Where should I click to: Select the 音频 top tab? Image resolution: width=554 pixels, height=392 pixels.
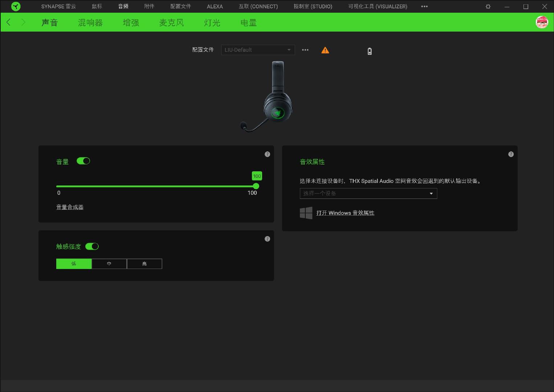[123, 7]
